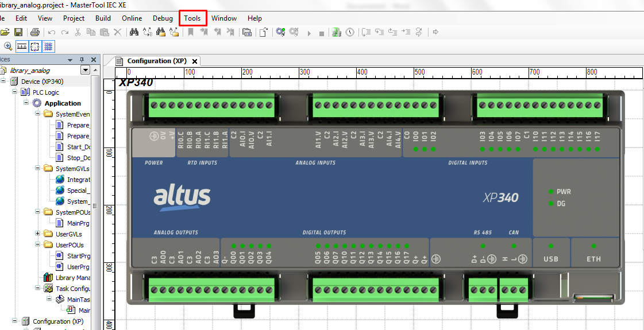The height and width of the screenshot is (330, 644).
Task: Click the Login gear icon with green dot
Action: click(280, 32)
